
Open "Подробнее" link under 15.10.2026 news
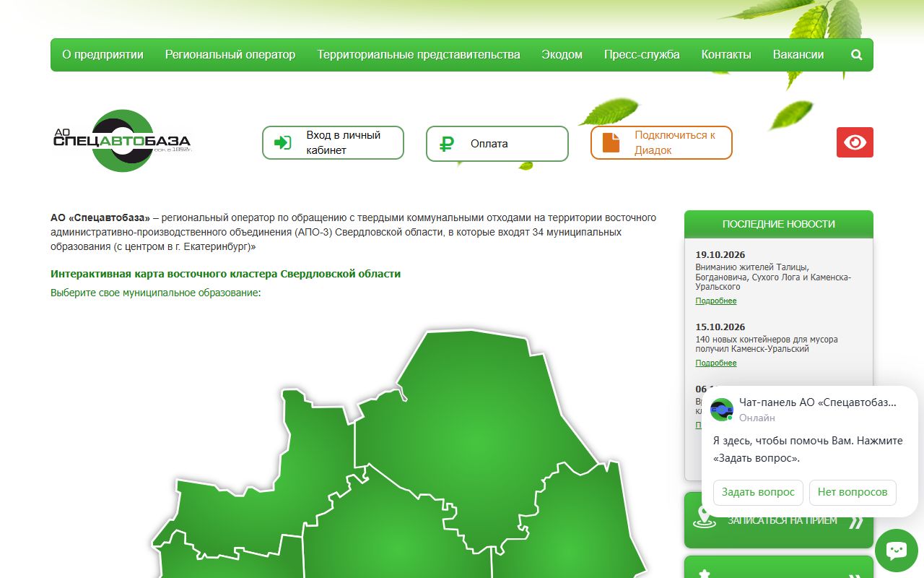coord(716,363)
